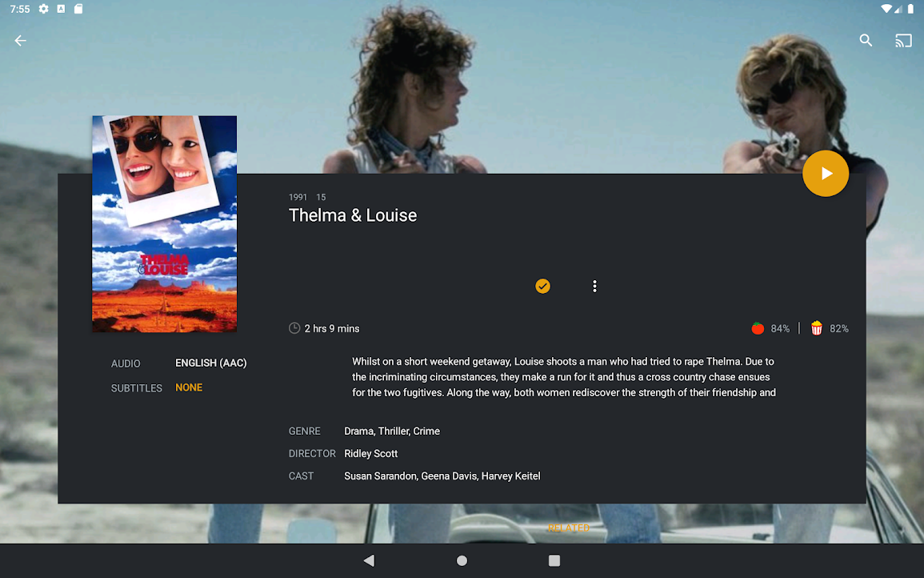
Task: Click the 2 hrs 9 mins clock icon
Action: pyautogui.click(x=294, y=328)
